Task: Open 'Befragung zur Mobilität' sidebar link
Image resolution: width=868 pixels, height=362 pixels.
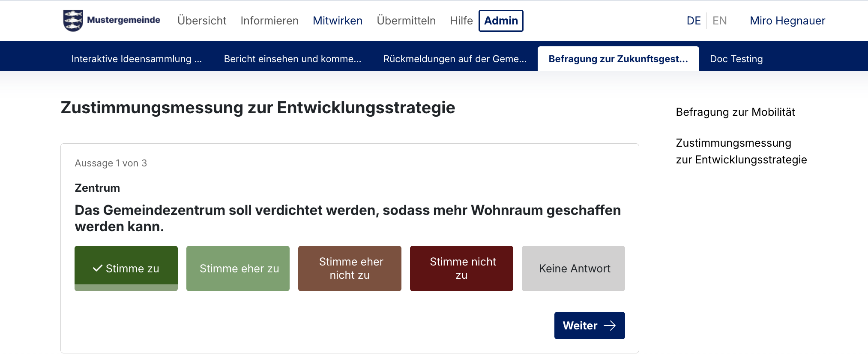Action: coord(735,112)
